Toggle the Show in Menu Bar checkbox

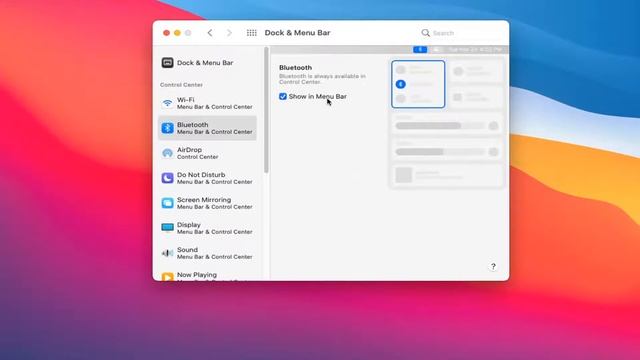(283, 96)
